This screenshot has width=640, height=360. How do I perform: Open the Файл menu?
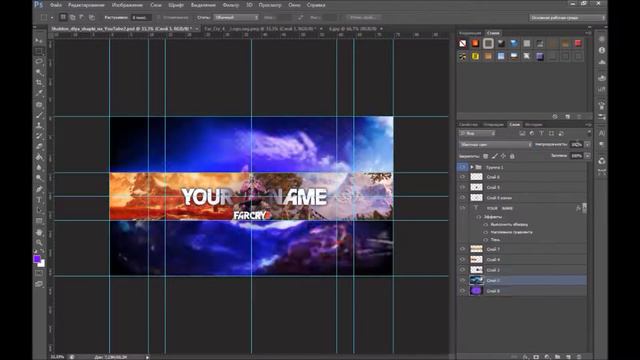56,5
